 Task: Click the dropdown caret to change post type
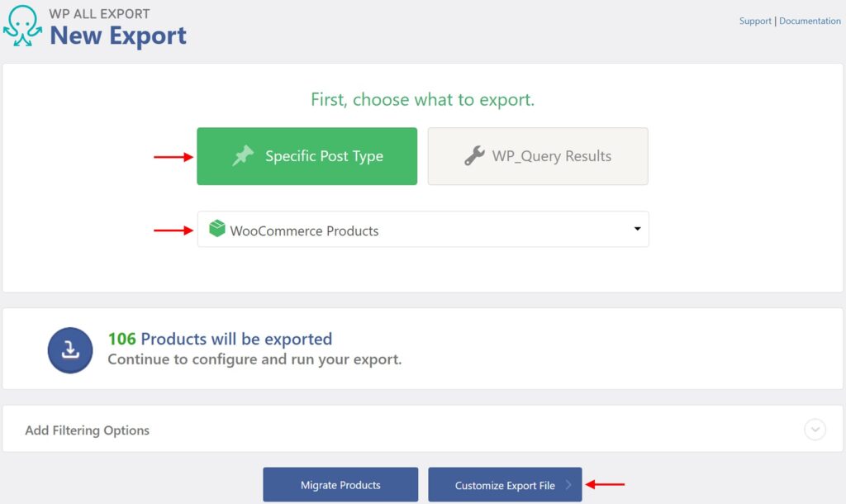pyautogui.click(x=638, y=230)
